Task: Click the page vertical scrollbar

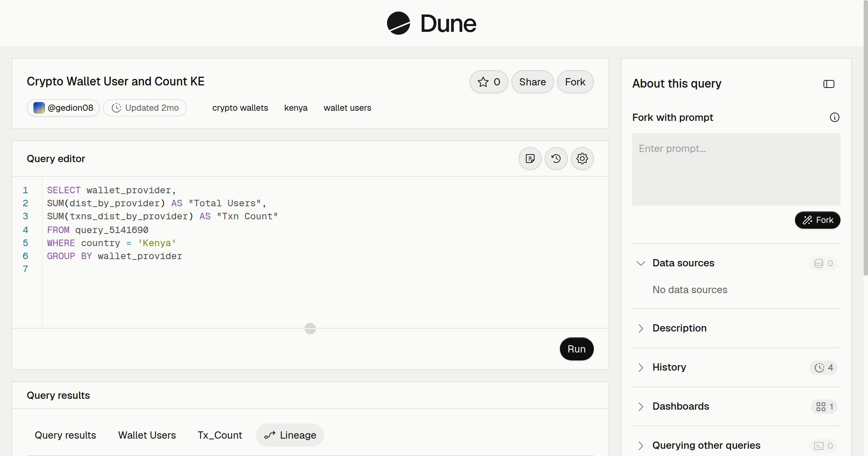Action: 865,138
